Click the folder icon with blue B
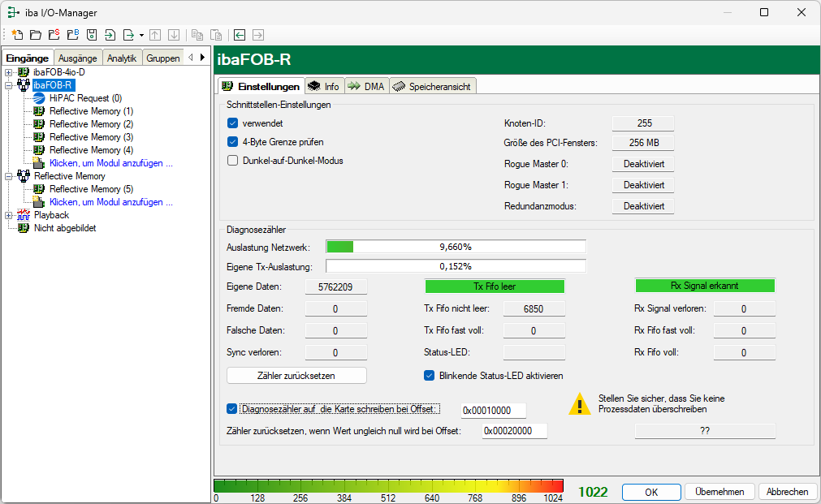Screen dimensions: 821x504 click(x=73, y=35)
